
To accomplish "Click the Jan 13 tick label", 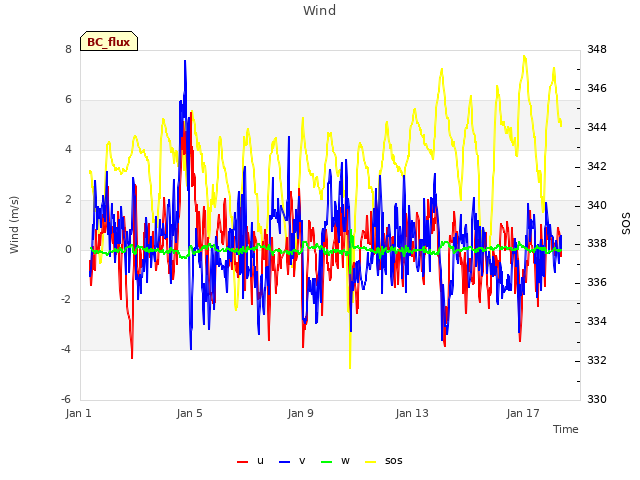I will pos(412,413).
